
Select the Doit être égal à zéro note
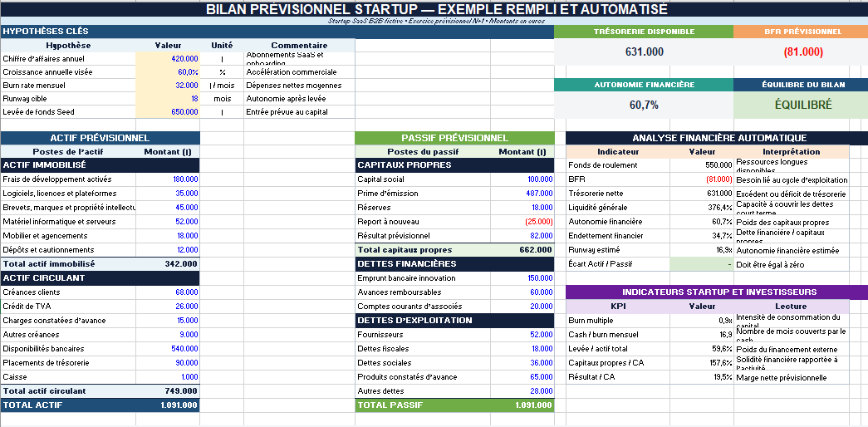click(792, 264)
